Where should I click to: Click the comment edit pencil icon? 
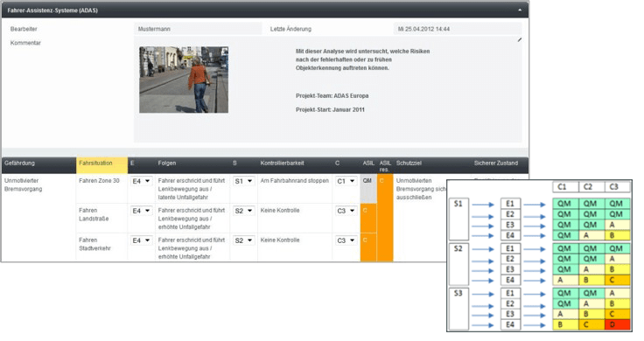pyautogui.click(x=520, y=40)
